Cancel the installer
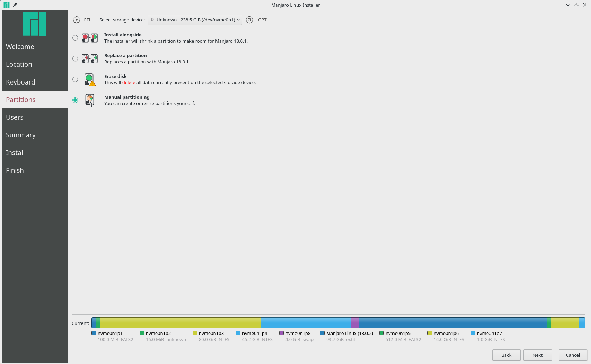Screen dimensions: 591x364 (x=573, y=355)
